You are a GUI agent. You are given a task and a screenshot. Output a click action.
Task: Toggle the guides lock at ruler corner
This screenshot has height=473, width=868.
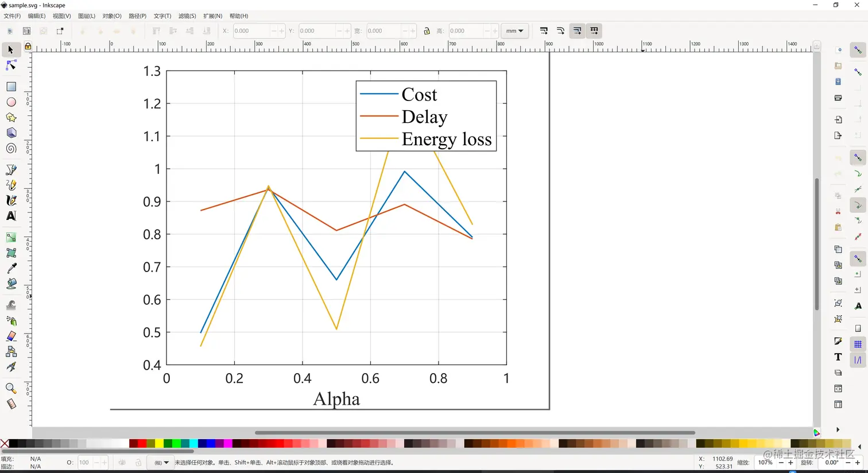(x=28, y=46)
